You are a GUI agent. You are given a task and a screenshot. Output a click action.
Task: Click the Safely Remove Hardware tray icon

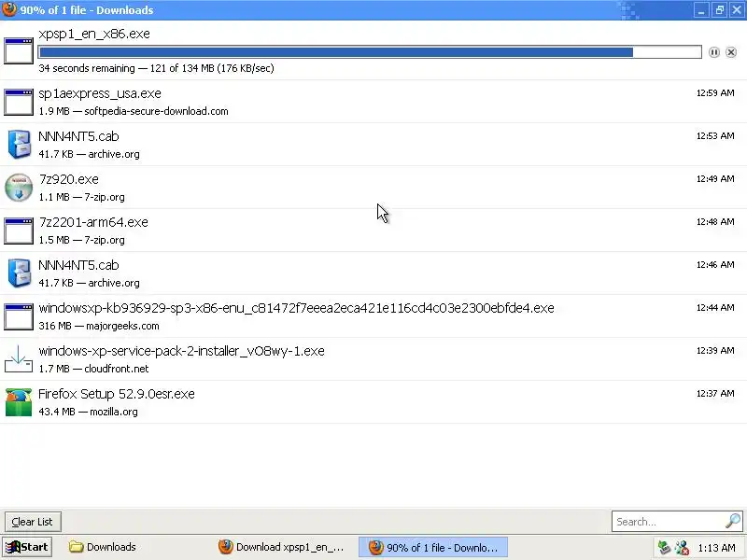tap(664, 548)
